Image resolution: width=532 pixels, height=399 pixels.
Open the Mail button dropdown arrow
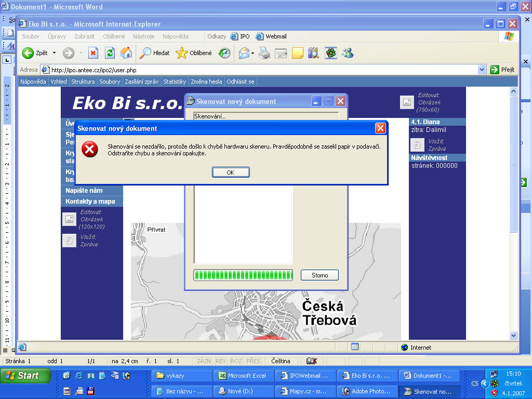click(253, 54)
